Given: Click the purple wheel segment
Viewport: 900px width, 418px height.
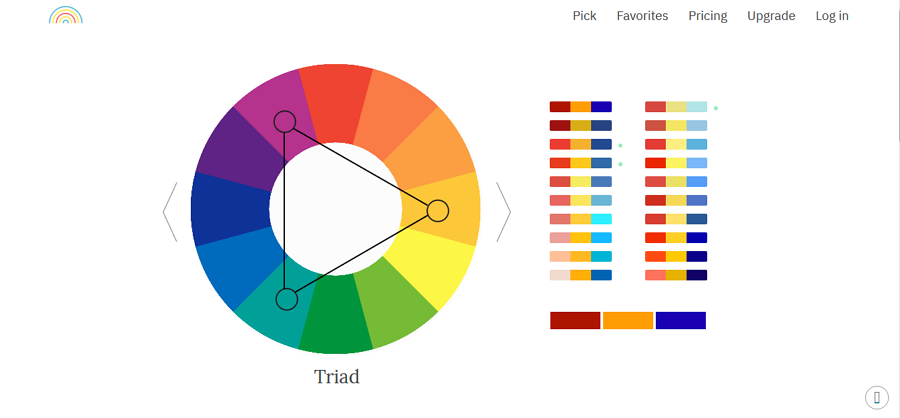Looking at the screenshot, I should (x=234, y=150).
